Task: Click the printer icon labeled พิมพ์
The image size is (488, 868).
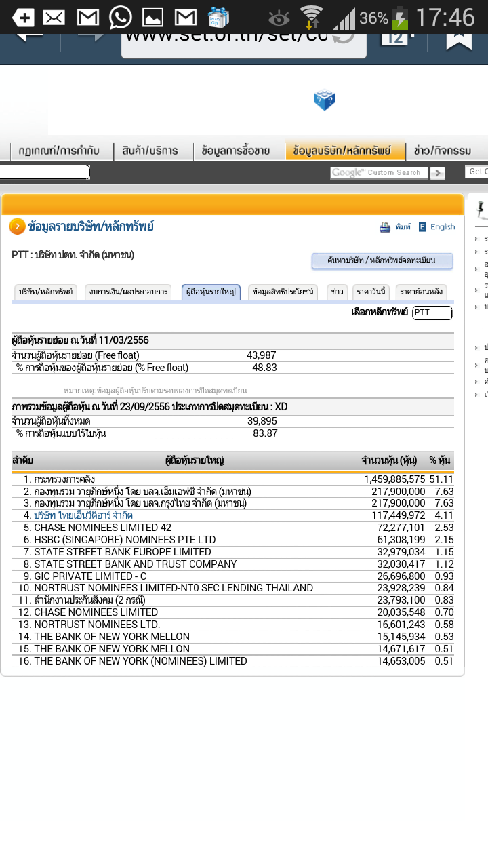Action: pos(385,227)
